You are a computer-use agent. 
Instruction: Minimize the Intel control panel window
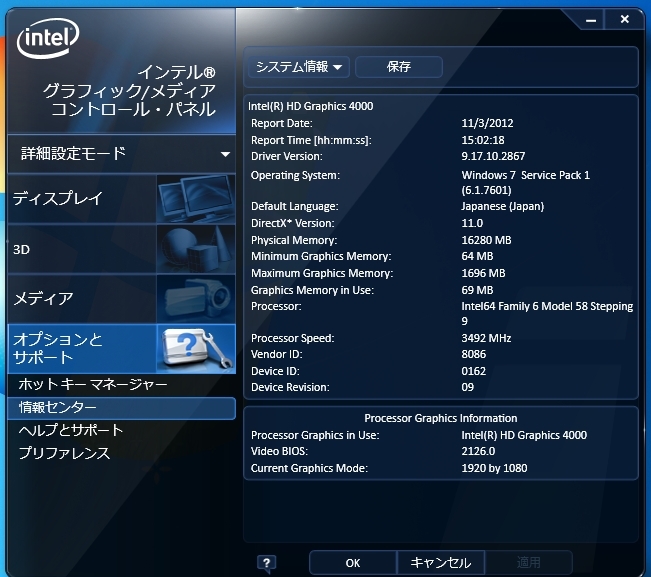(x=591, y=20)
